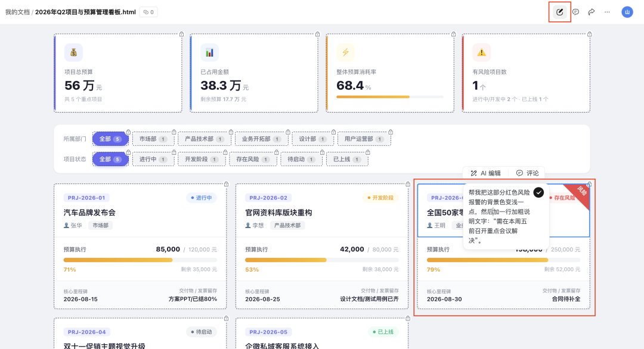The height and width of the screenshot is (349, 644).
Task: Open the user avatar in top right
Action: click(x=627, y=12)
